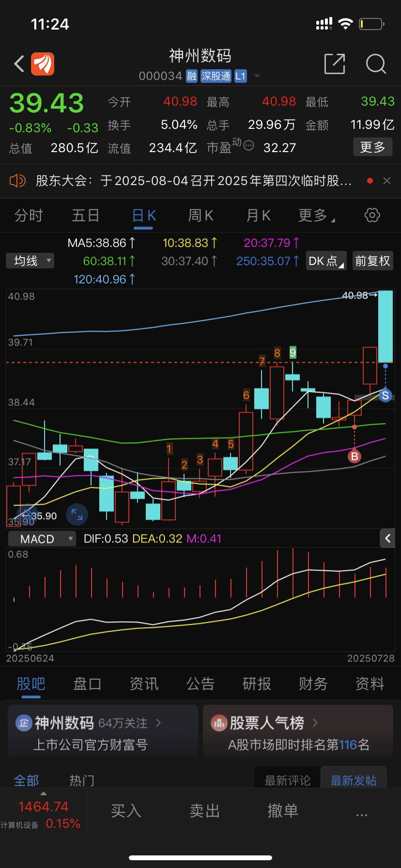This screenshot has height=868, width=401.
Task: Tap the back arrow icon
Action: 19,64
